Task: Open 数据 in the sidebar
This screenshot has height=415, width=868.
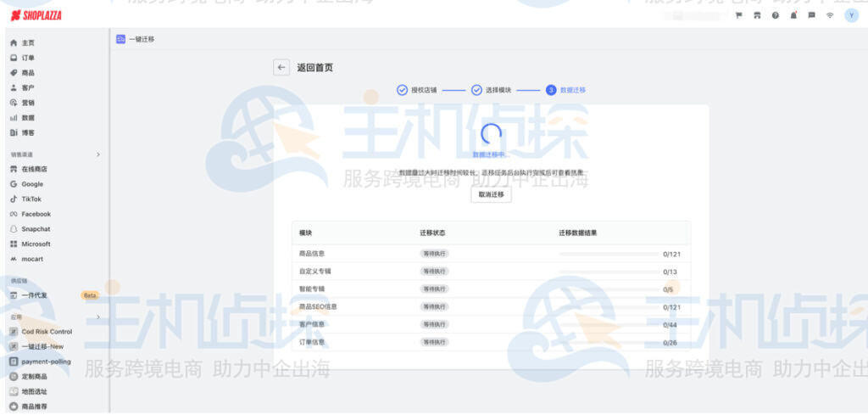Action: pos(28,117)
